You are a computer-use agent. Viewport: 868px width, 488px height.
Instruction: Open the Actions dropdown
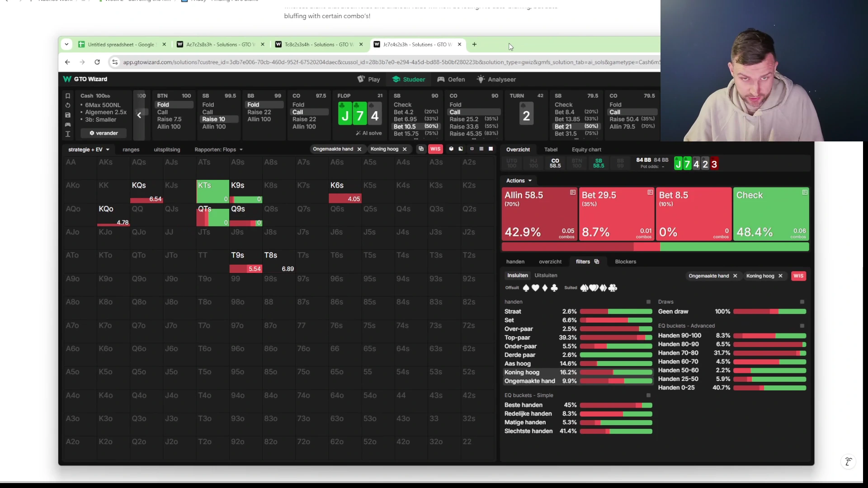click(519, 180)
